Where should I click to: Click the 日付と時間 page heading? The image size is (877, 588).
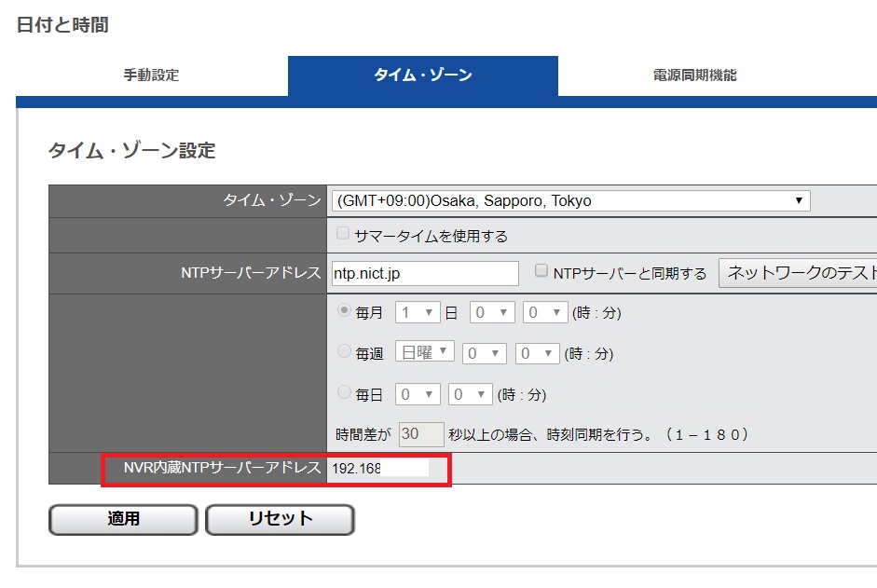62,25
